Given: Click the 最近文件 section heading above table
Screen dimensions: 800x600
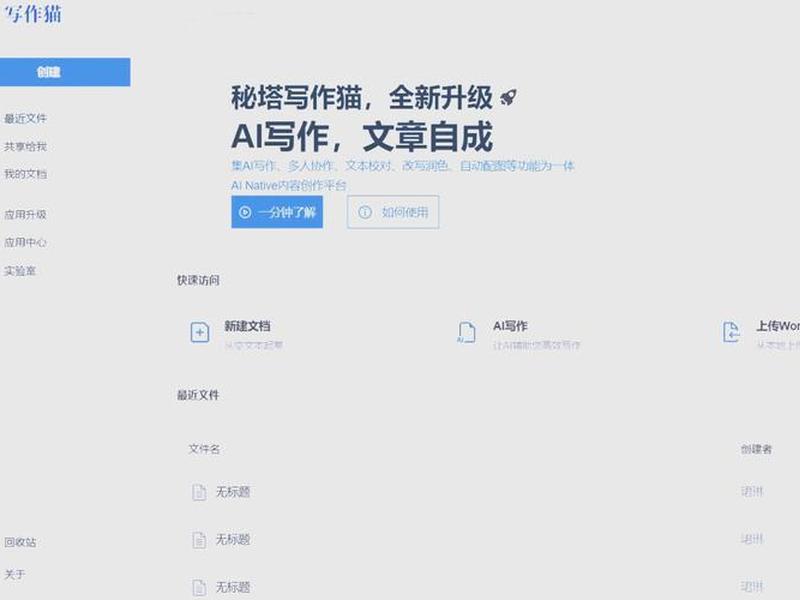Looking at the screenshot, I should point(198,395).
